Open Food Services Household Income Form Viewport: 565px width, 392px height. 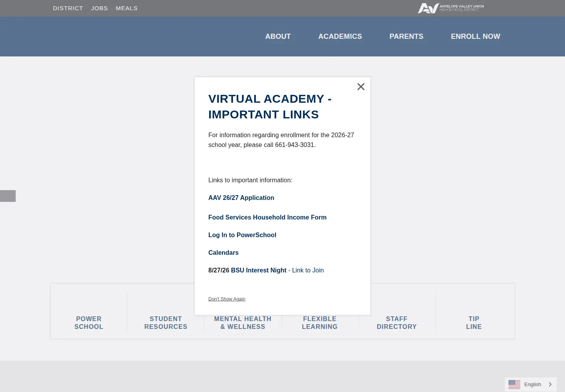click(x=267, y=218)
